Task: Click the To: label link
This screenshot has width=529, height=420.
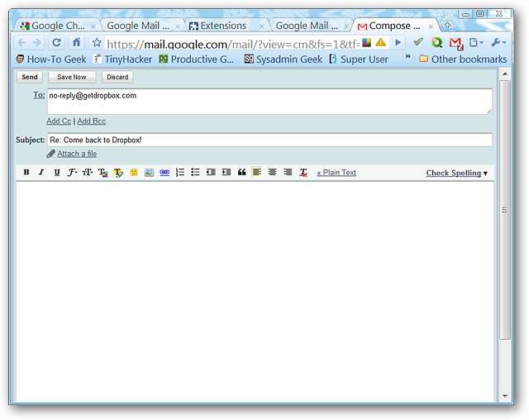Action: 39,95
